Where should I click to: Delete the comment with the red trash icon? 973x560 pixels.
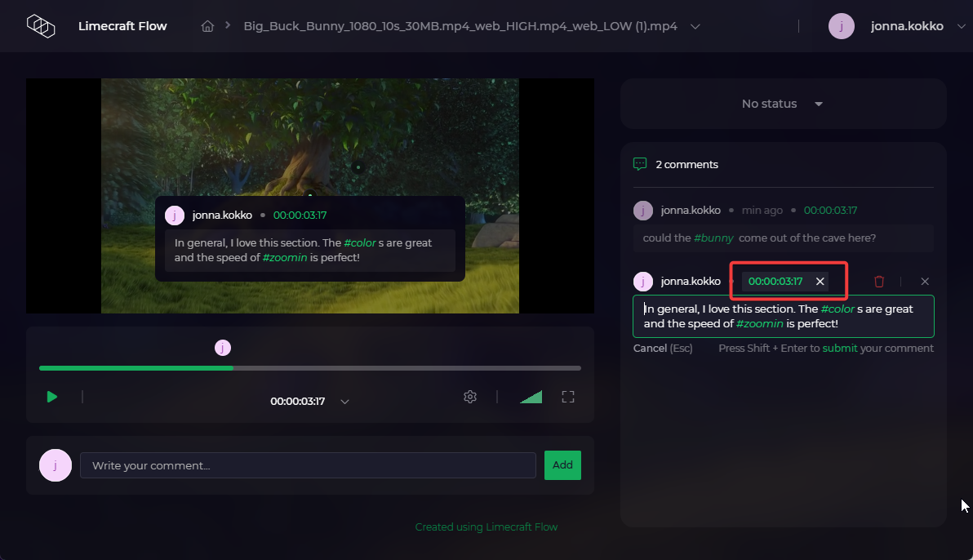(878, 282)
